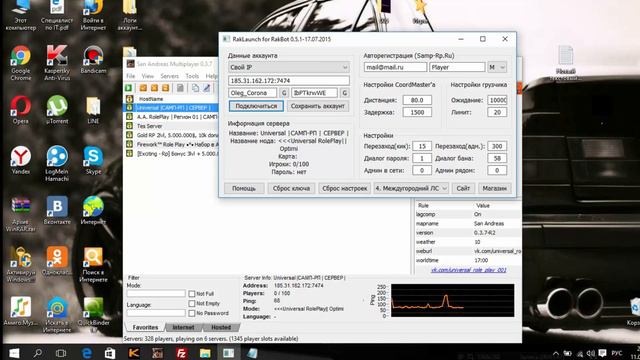640x360 pixels.
Task: Click the lock icon beside Gold RP row
Action: (129, 135)
